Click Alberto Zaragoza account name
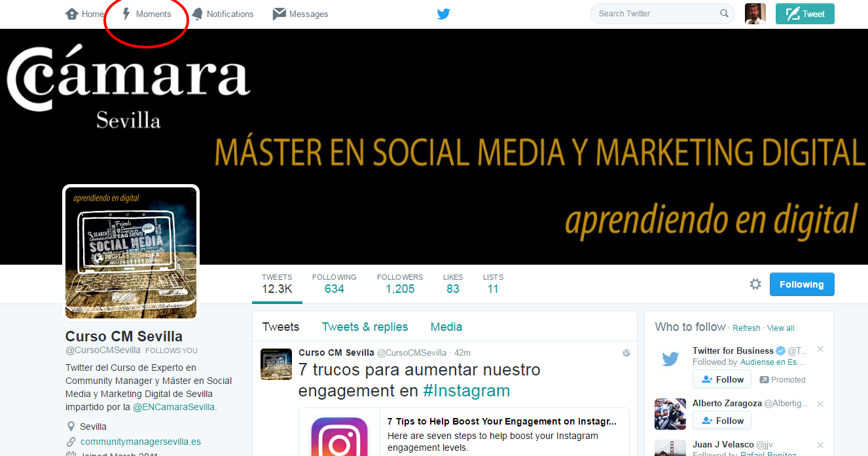This screenshot has width=868, height=456. click(x=727, y=403)
